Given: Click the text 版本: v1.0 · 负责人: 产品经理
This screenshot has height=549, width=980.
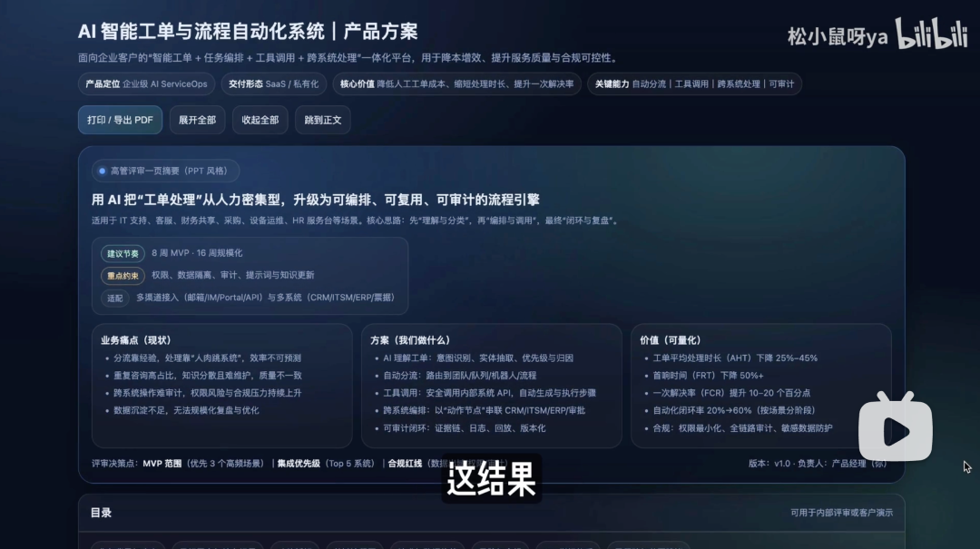Looking at the screenshot, I should click(818, 464).
